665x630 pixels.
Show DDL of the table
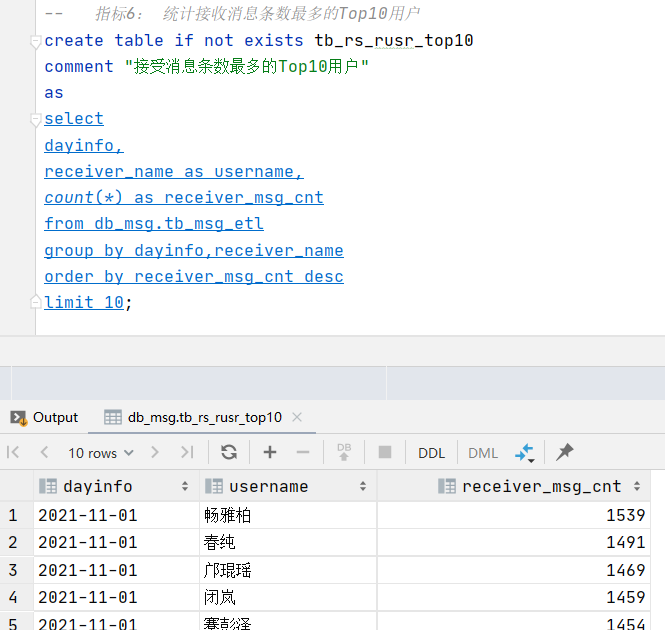431,453
